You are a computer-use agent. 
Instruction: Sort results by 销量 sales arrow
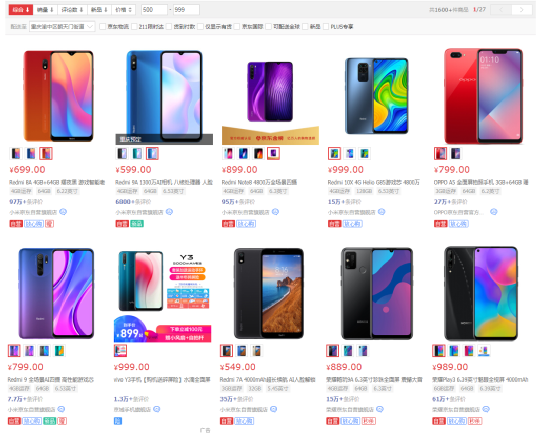pos(45,10)
